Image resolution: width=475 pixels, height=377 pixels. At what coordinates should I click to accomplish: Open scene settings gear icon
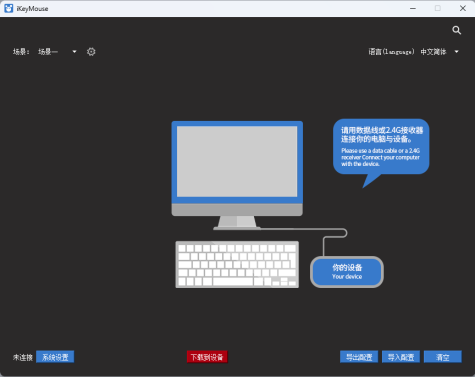point(91,52)
